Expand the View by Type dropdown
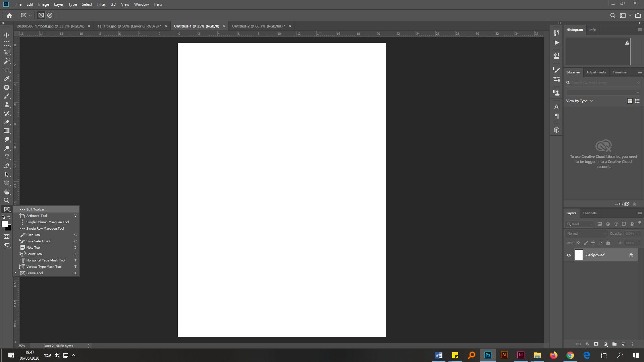The height and width of the screenshot is (362, 644). pos(579,101)
